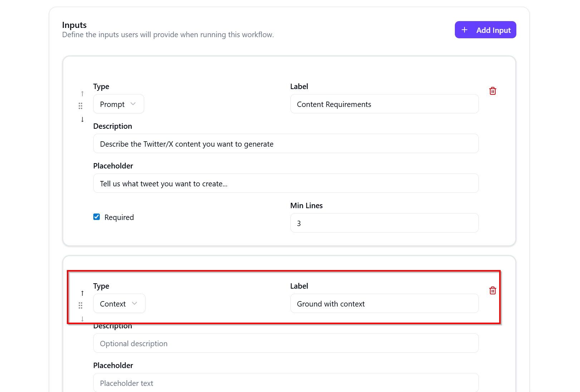Viewport: 580px width, 392px height.
Task: Open the Context type dropdown
Action: [119, 304]
